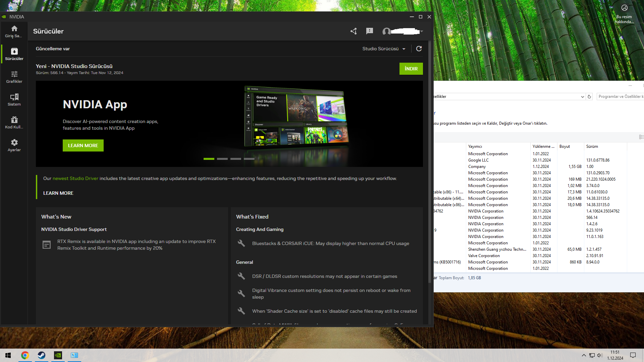This screenshot has width=644, height=362.
Task: Click the share icon in header
Action: pyautogui.click(x=354, y=31)
